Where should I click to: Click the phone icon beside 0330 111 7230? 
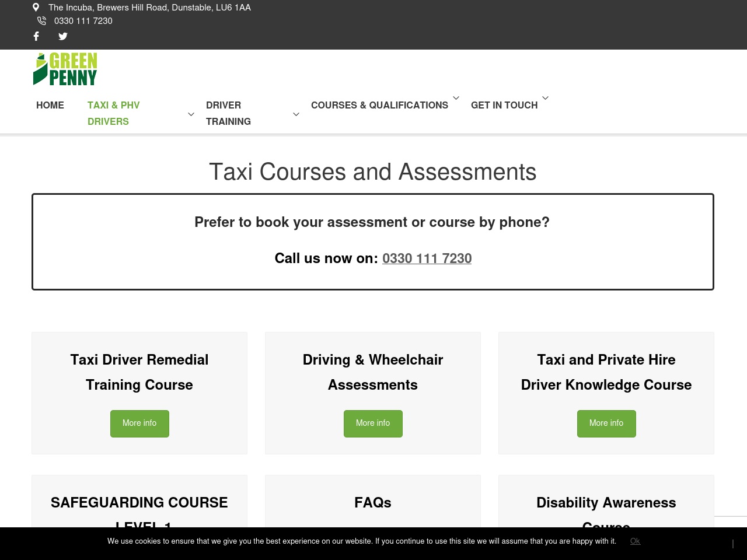point(41,21)
